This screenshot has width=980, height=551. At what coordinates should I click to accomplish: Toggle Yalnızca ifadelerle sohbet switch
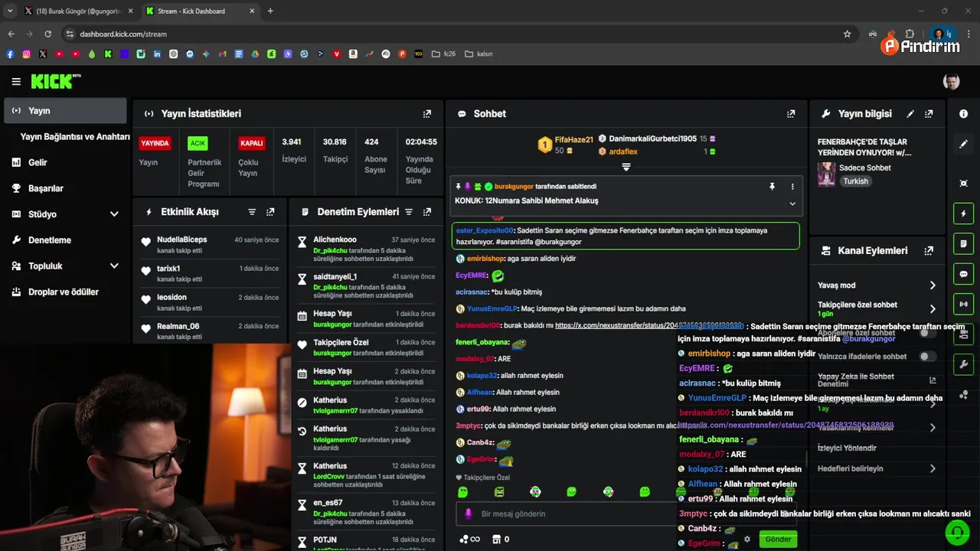pyautogui.click(x=927, y=357)
